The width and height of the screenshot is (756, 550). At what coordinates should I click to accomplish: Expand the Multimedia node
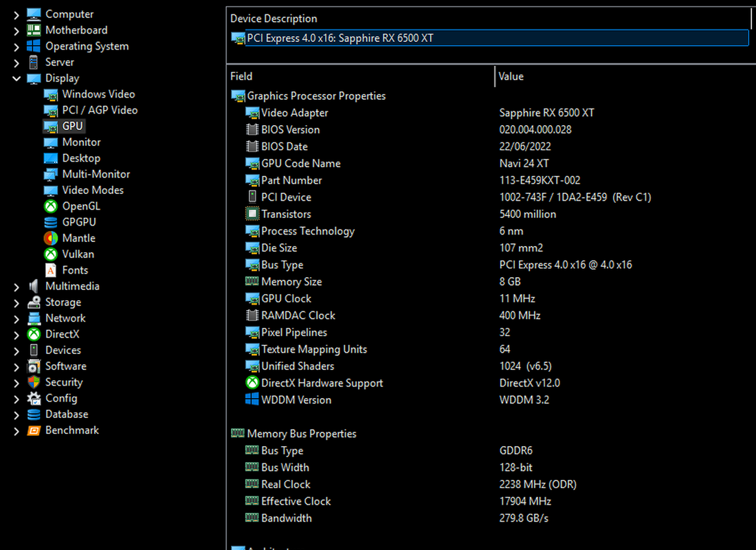tap(16, 287)
